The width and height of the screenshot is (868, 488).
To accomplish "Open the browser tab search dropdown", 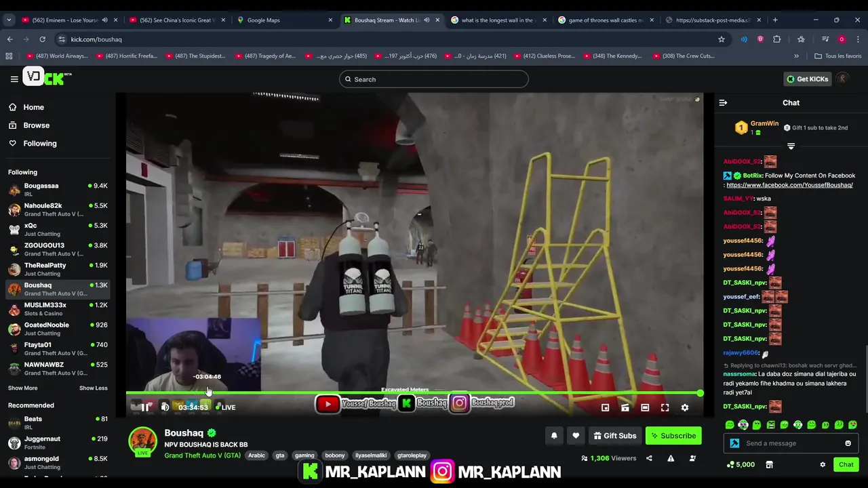I will pos(9,20).
